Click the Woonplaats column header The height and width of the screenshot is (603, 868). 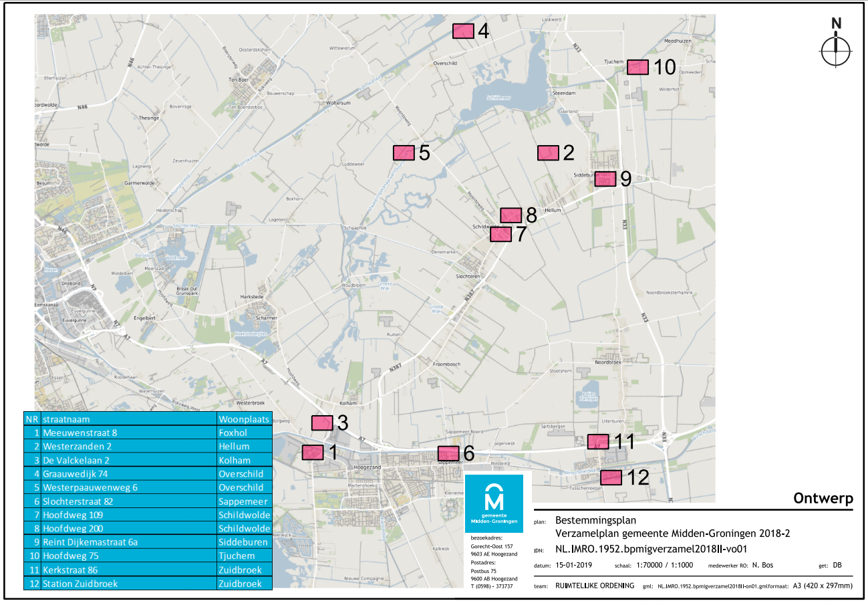(245, 419)
